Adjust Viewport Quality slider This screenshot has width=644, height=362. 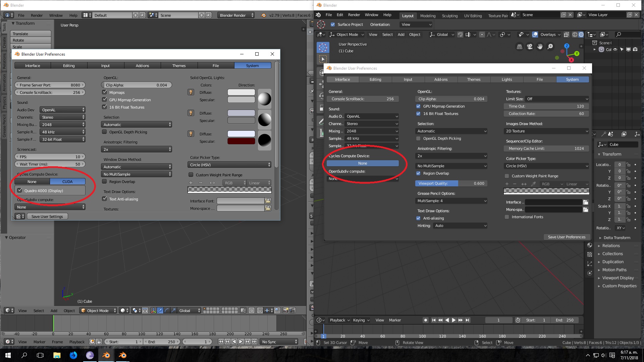click(451, 183)
